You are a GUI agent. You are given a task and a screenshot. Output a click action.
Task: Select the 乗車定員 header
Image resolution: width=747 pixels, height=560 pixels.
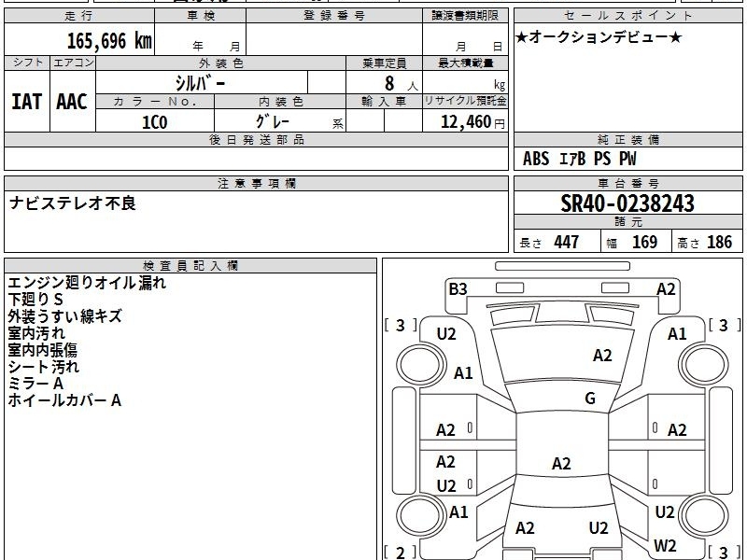pyautogui.click(x=384, y=63)
